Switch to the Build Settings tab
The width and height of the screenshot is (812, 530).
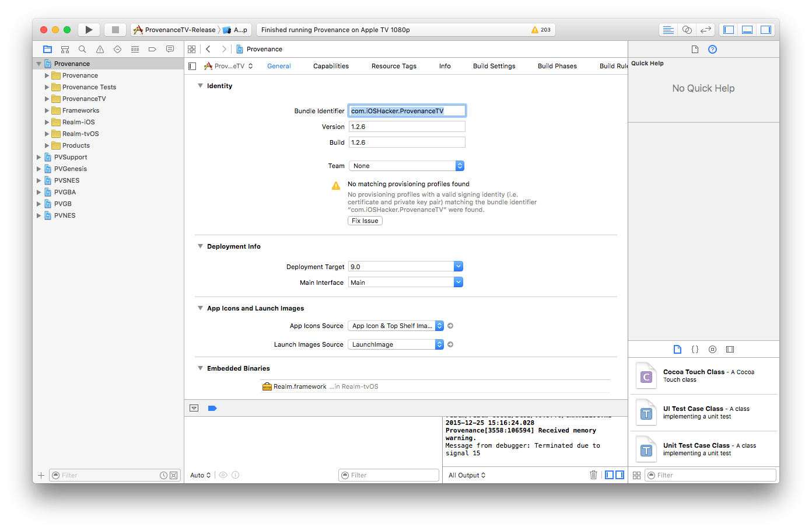(494, 66)
